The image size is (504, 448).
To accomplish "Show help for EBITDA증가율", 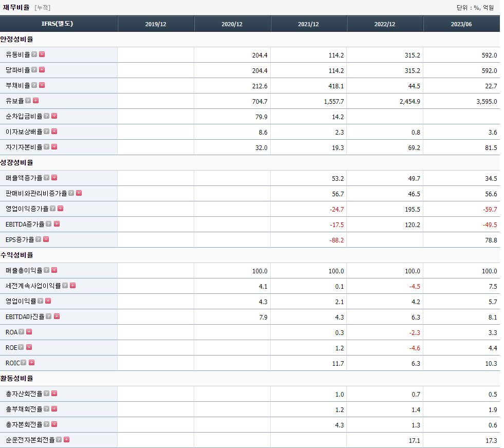I will pyautogui.click(x=48, y=224).
